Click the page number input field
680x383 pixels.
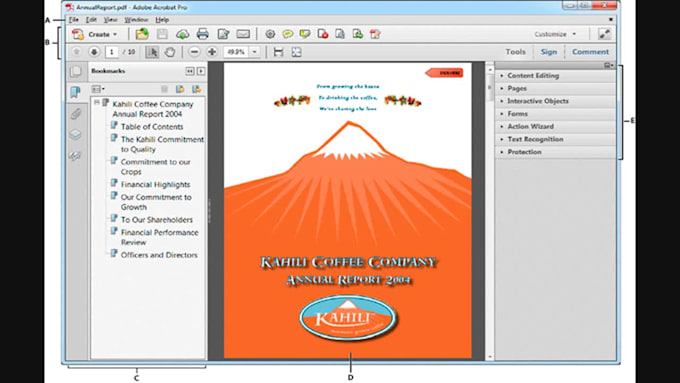pyautogui.click(x=112, y=52)
